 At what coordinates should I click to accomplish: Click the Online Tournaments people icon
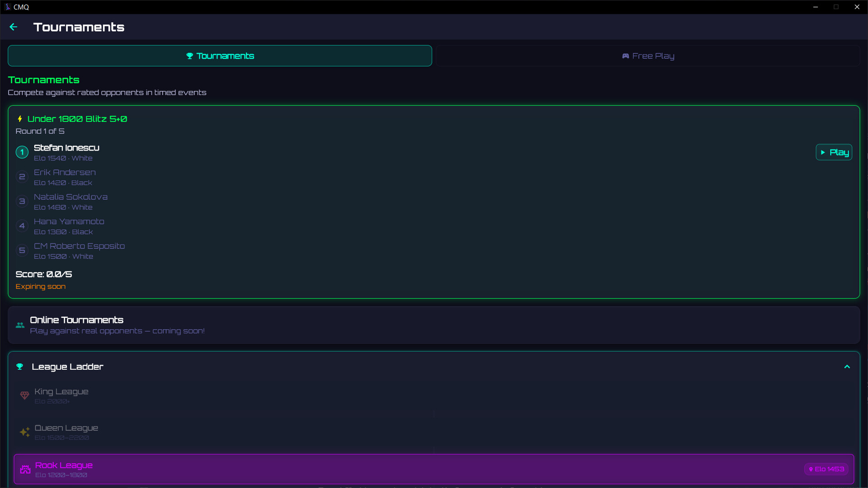[20, 325]
